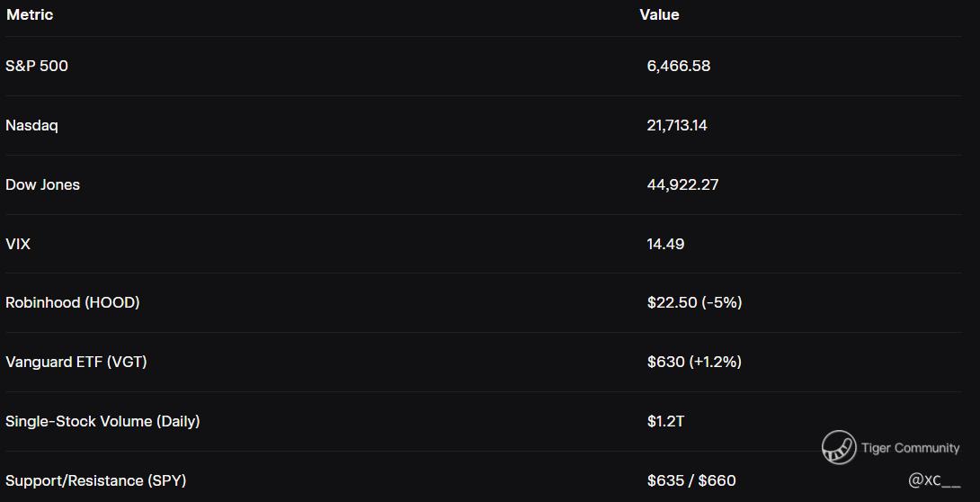Click the @XC__ username handle
This screenshot has width=980, height=502.
click(934, 480)
